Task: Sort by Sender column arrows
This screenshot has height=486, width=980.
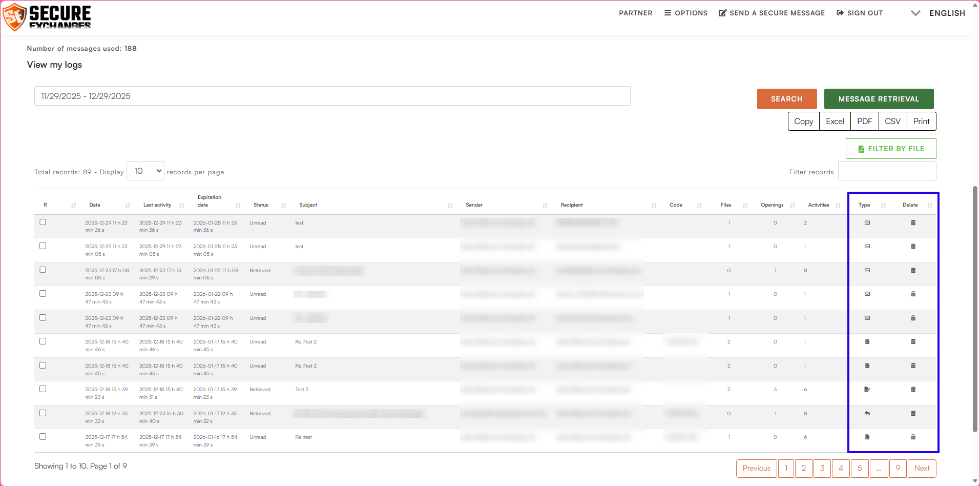Action: point(545,206)
